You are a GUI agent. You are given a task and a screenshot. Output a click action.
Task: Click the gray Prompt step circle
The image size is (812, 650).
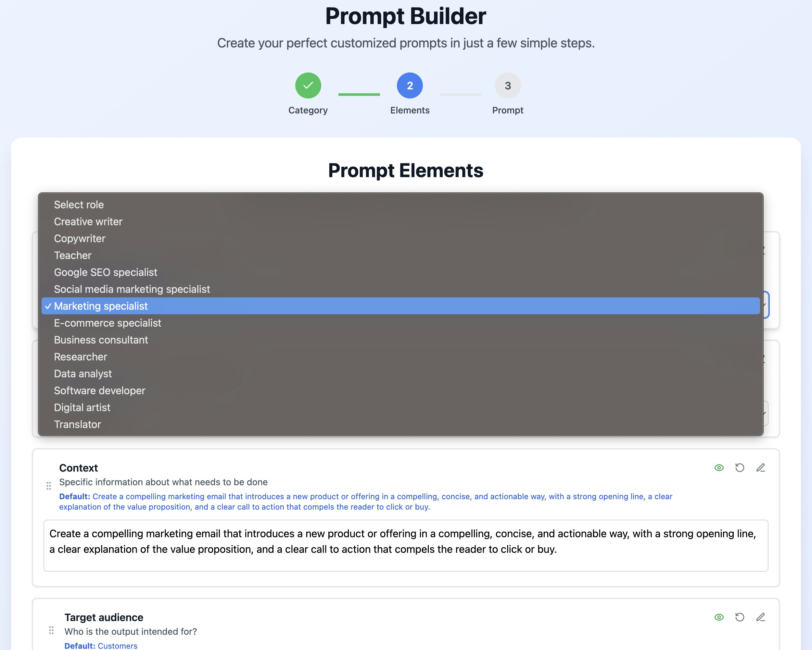pos(507,85)
